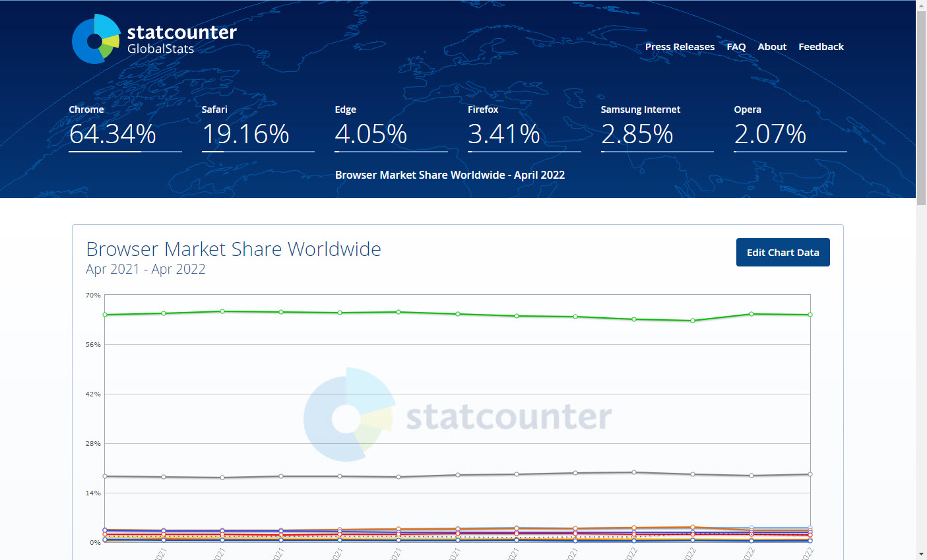Screen dimensions: 927x560
Task: Click the scroll down arrow of page scrollbar
Action: tap(921, 554)
